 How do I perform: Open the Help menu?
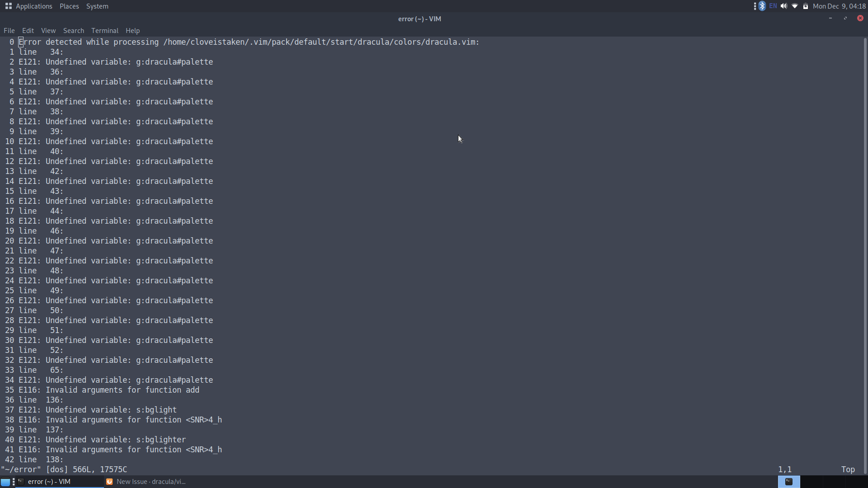click(x=132, y=30)
